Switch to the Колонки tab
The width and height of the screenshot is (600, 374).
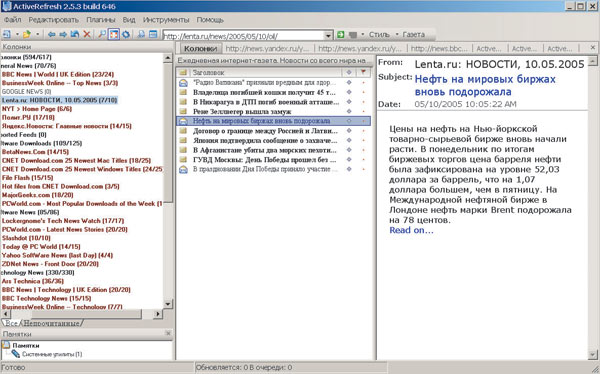[201, 49]
